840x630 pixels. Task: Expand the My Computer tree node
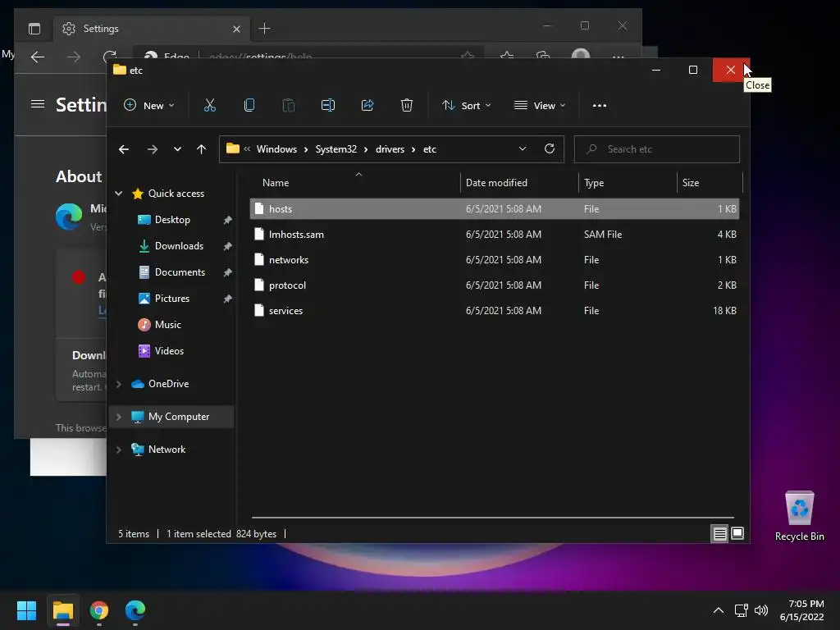[118, 417]
